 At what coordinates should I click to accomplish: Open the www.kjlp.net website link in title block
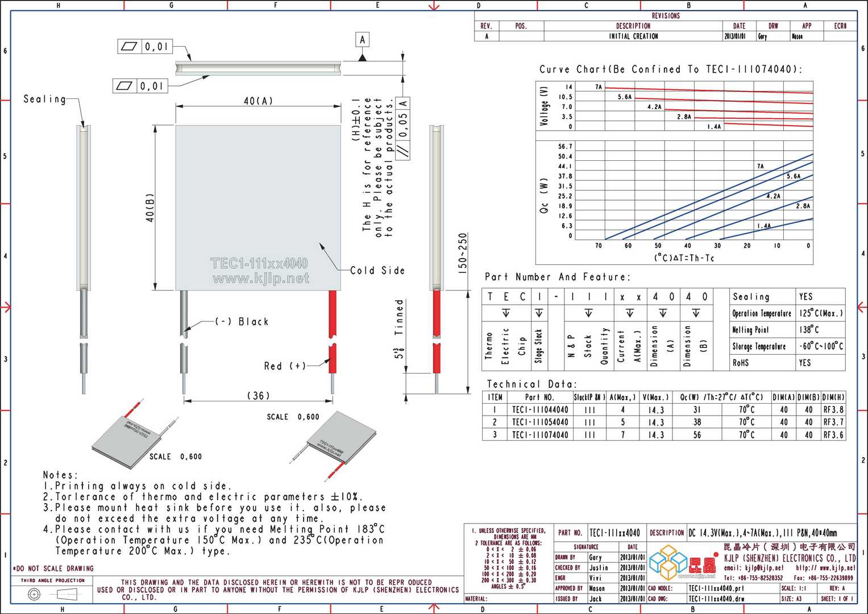pos(825,568)
